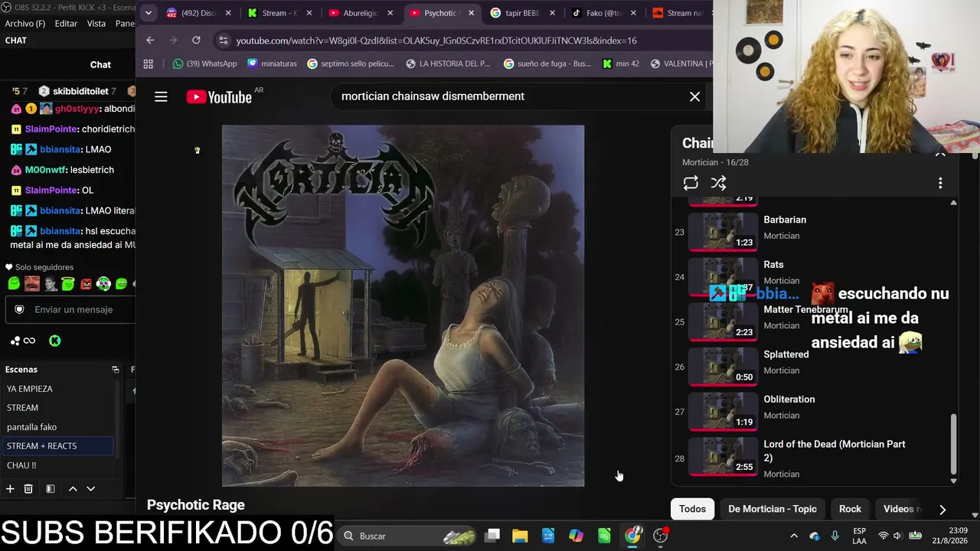
Task: Open OBS scene filters button
Action: point(50,489)
